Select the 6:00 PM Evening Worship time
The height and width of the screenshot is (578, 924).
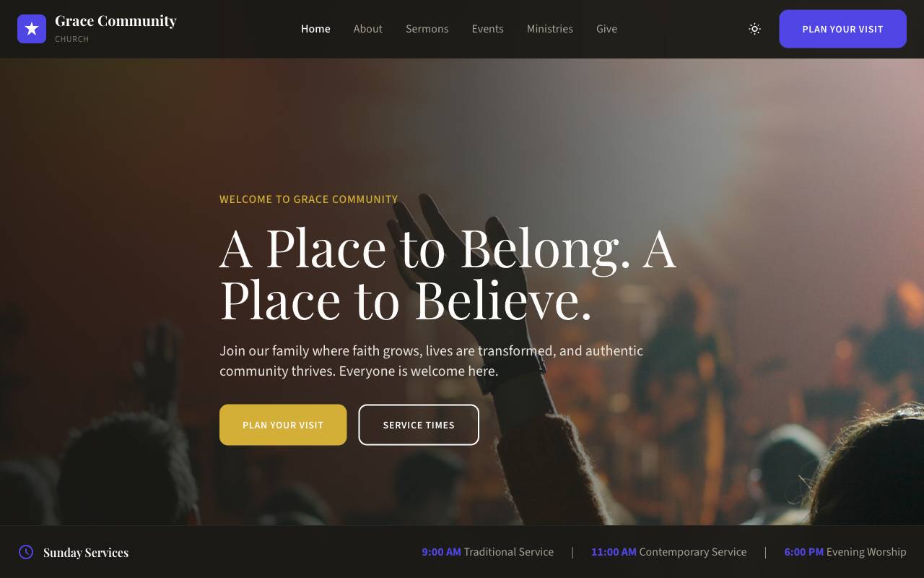click(x=845, y=552)
